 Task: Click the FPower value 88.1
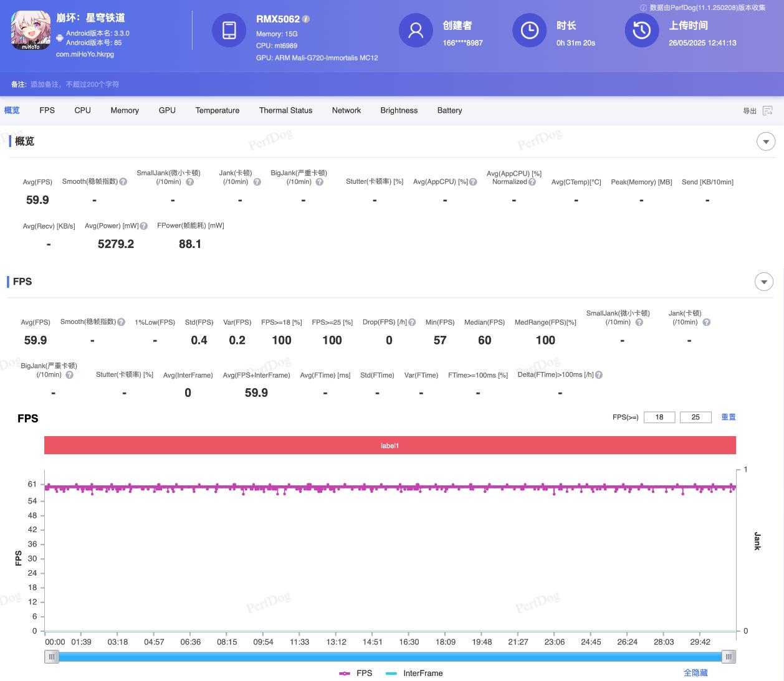coord(190,244)
